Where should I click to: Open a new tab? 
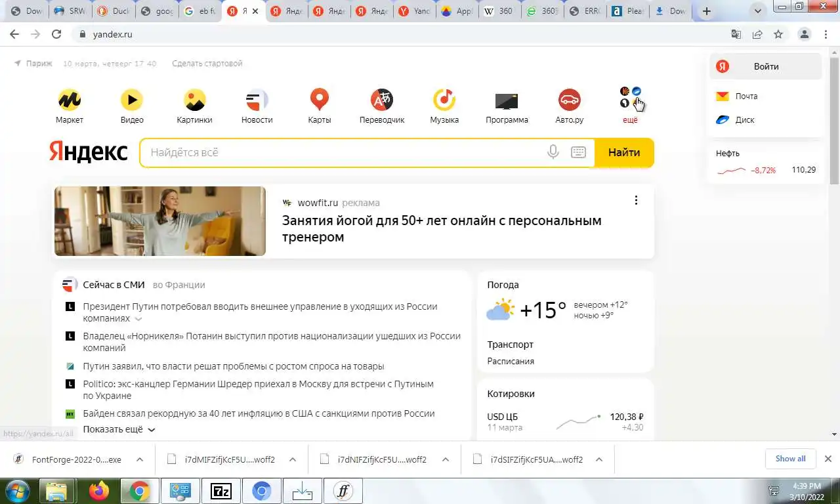pyautogui.click(x=707, y=11)
